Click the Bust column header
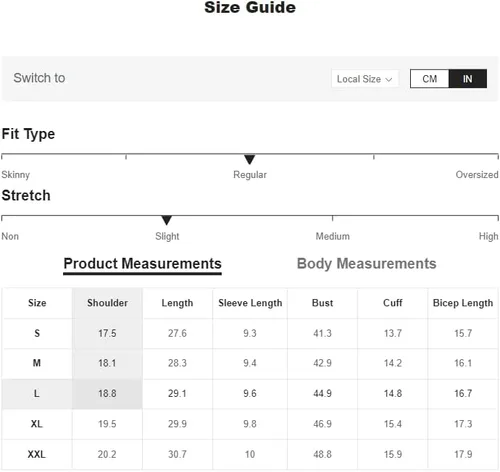This screenshot has width=500, height=472. (322, 303)
